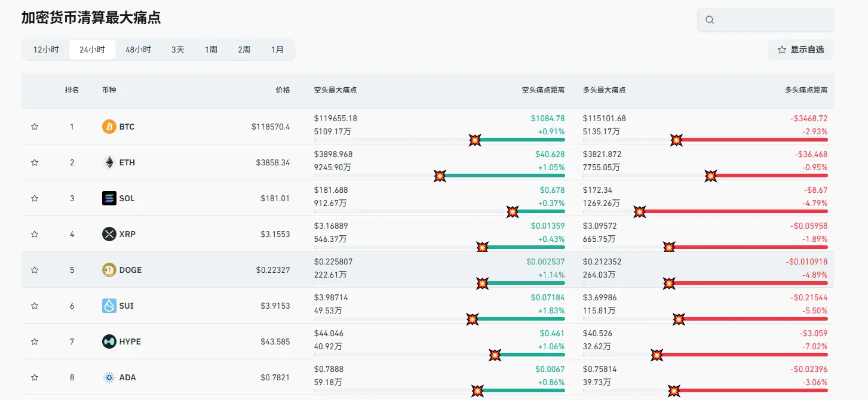This screenshot has width=868, height=400.
Task: Focus the coin search input field
Action: (x=765, y=20)
